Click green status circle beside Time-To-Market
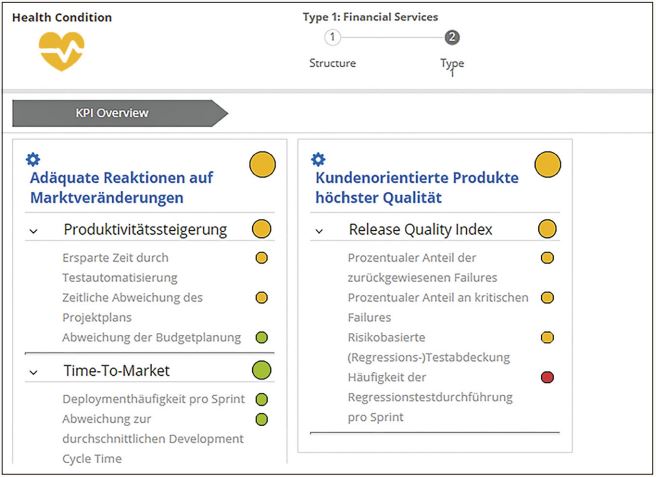The width and height of the screenshot is (656, 477). (261, 370)
